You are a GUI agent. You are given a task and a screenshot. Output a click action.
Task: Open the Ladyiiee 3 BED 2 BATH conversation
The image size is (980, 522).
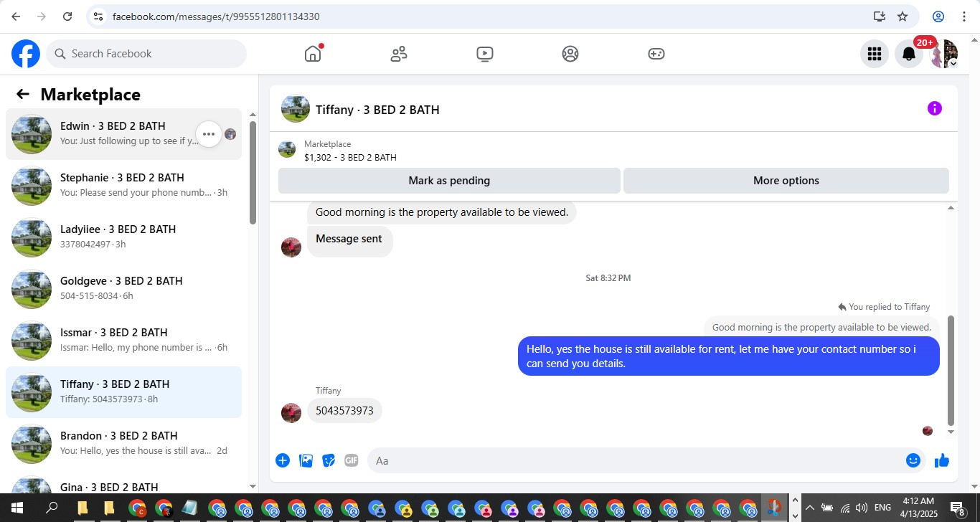[x=123, y=237]
